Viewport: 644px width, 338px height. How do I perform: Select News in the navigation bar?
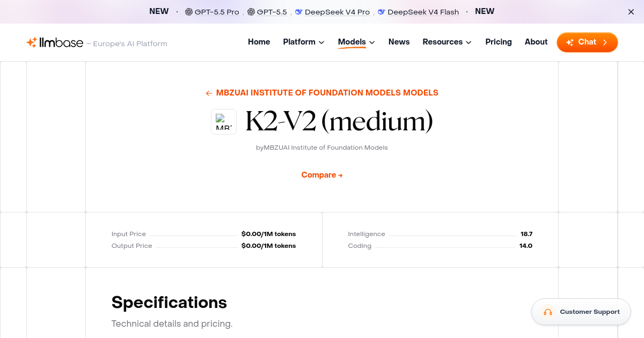399,41
